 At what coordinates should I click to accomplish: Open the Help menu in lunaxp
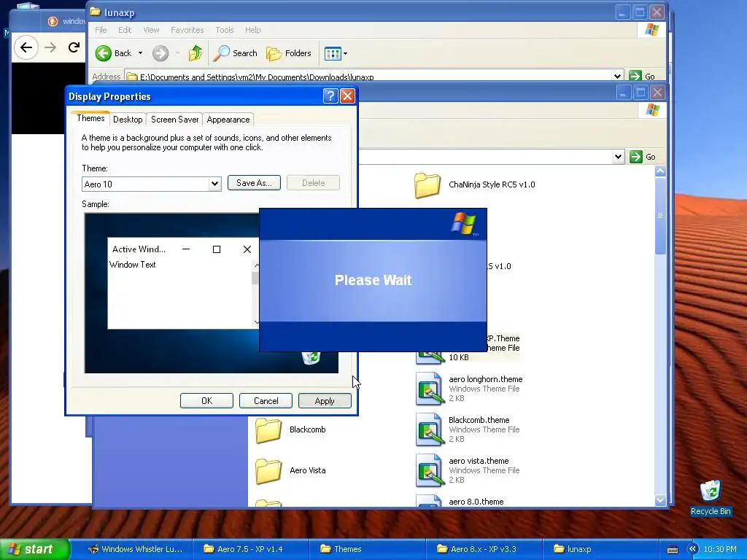click(x=253, y=30)
